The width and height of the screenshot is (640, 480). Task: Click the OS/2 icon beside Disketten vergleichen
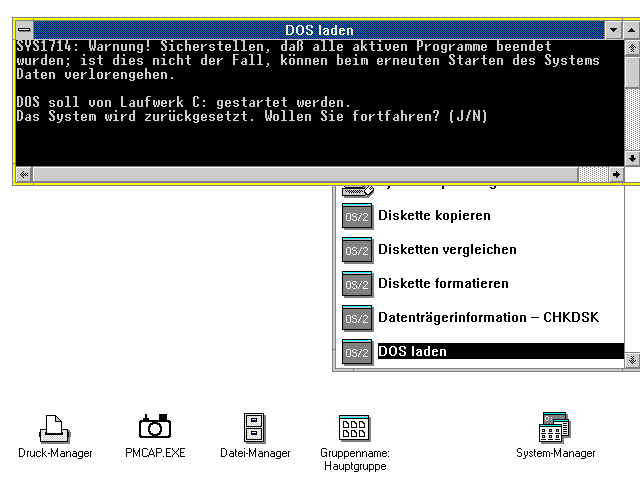coord(357,250)
